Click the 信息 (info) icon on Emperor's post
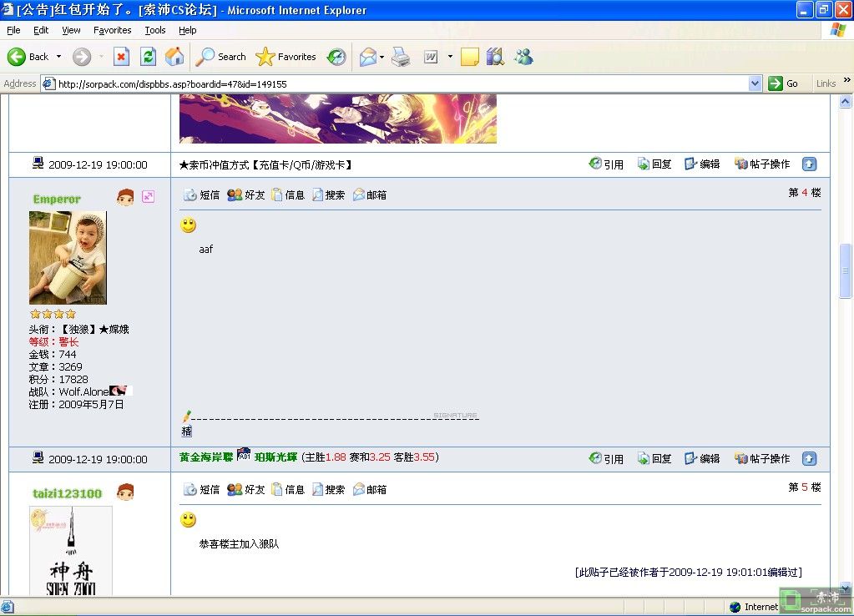The height and width of the screenshot is (616, 854). [288, 194]
